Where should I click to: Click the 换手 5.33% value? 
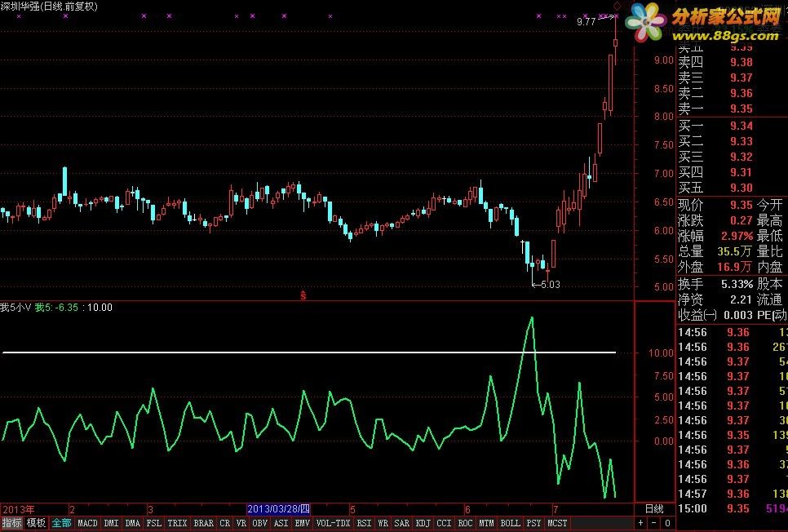737,284
